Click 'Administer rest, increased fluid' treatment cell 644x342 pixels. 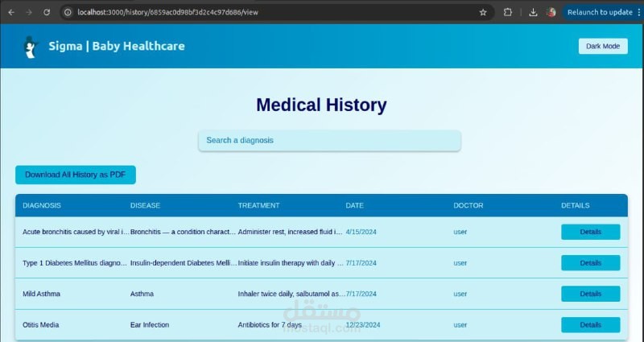point(291,232)
